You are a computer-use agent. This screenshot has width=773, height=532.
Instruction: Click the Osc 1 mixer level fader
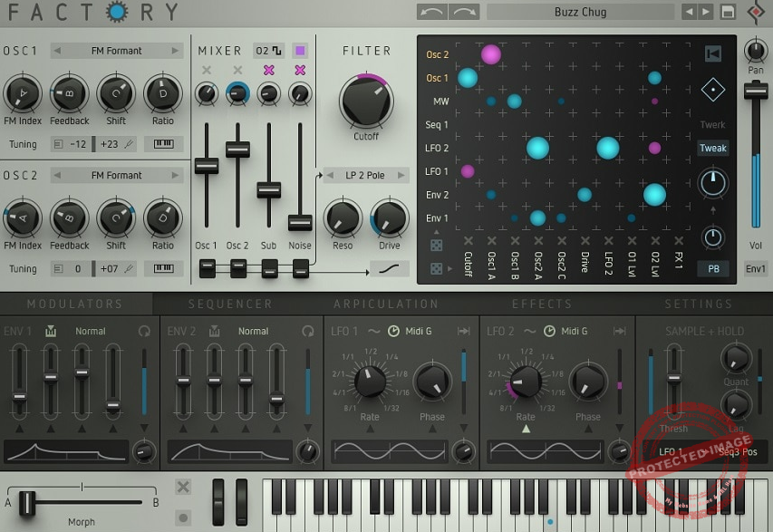pyautogui.click(x=207, y=166)
